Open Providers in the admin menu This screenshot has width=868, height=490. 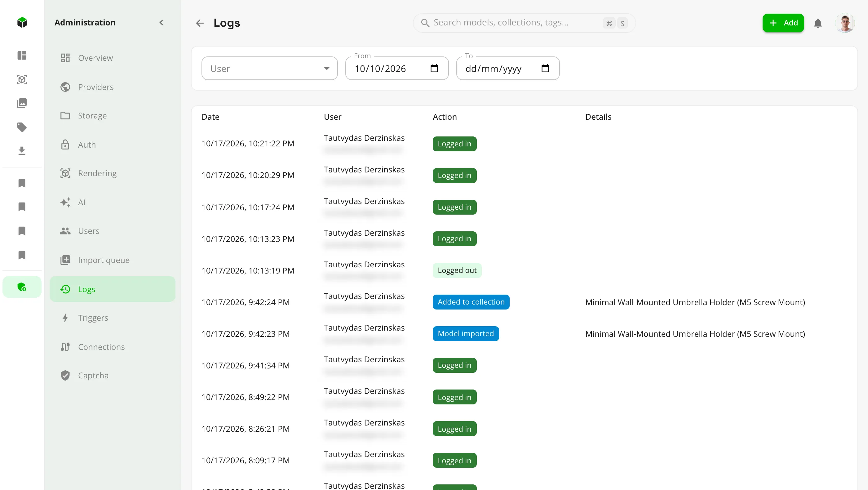(113, 87)
